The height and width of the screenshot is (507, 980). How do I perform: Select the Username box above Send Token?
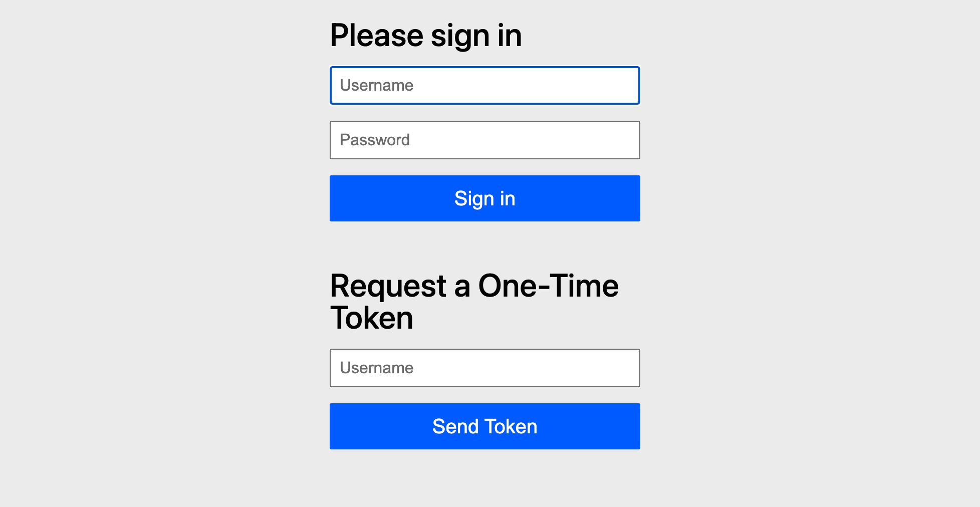pyautogui.click(x=484, y=368)
